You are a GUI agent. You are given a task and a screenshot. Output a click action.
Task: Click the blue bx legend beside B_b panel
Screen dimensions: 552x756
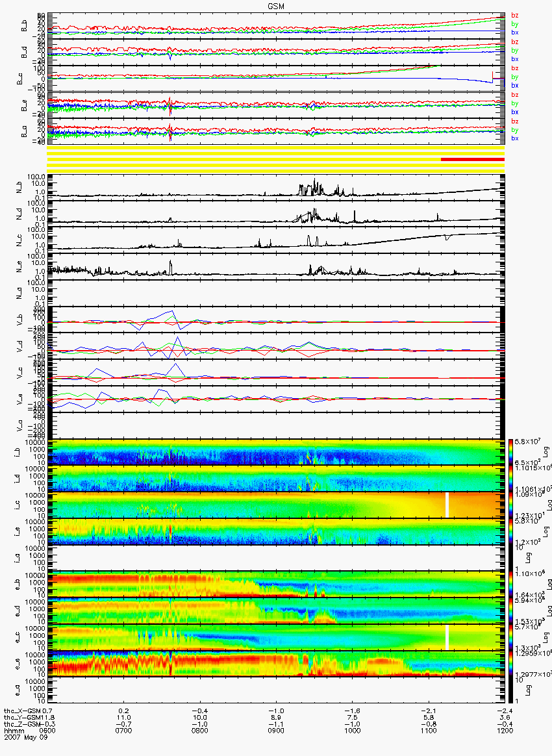click(515, 32)
